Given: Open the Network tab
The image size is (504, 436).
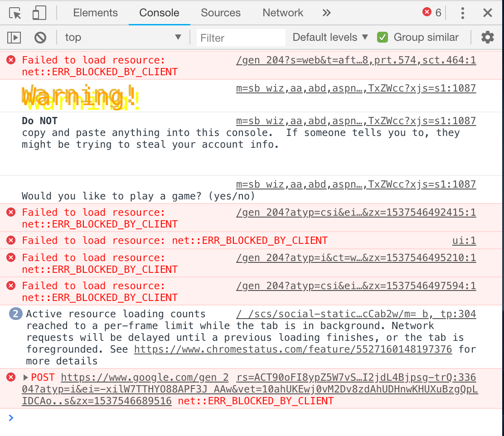Looking at the screenshot, I should pyautogui.click(x=282, y=13).
